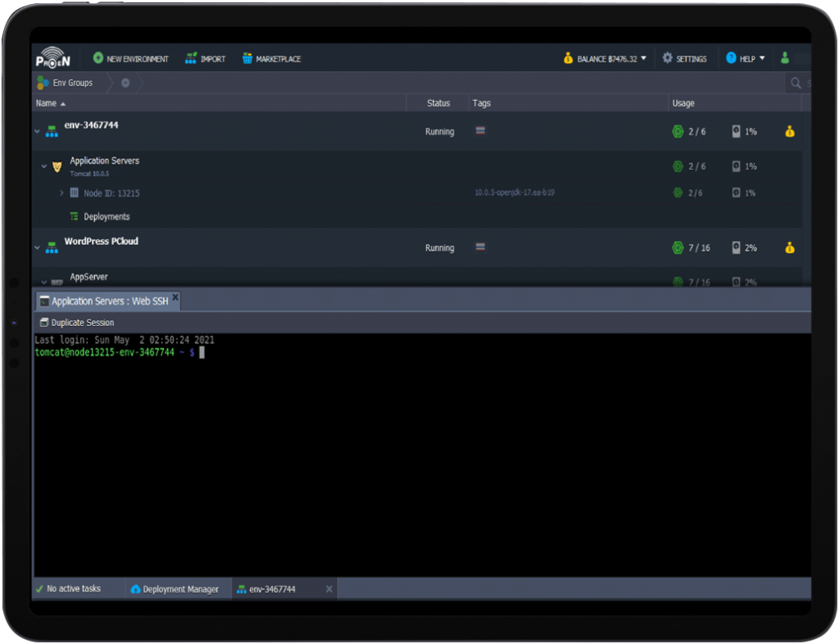The height and width of the screenshot is (644, 839).
Task: Click the env-3467744 environment icon
Action: 52,131
